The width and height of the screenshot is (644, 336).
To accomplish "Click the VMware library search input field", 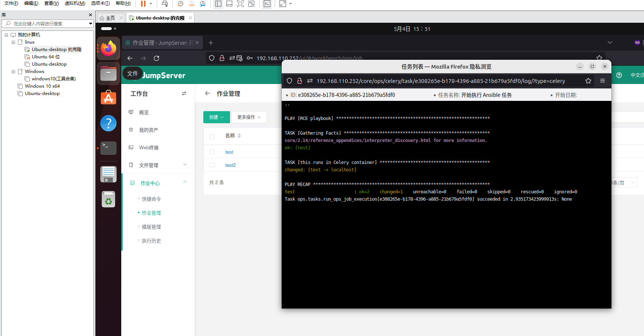I will (48, 24).
